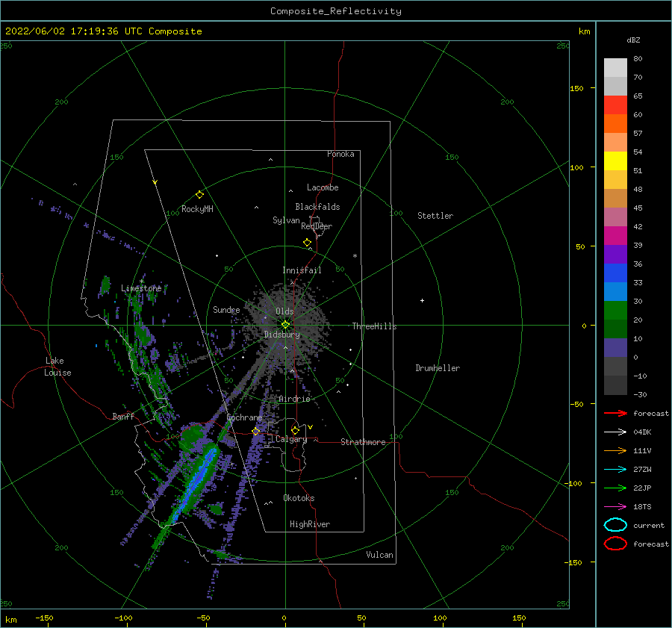Click the yellow diamond marker near RockyMH
Image resolution: width=672 pixels, height=628 pixels.
click(199, 195)
